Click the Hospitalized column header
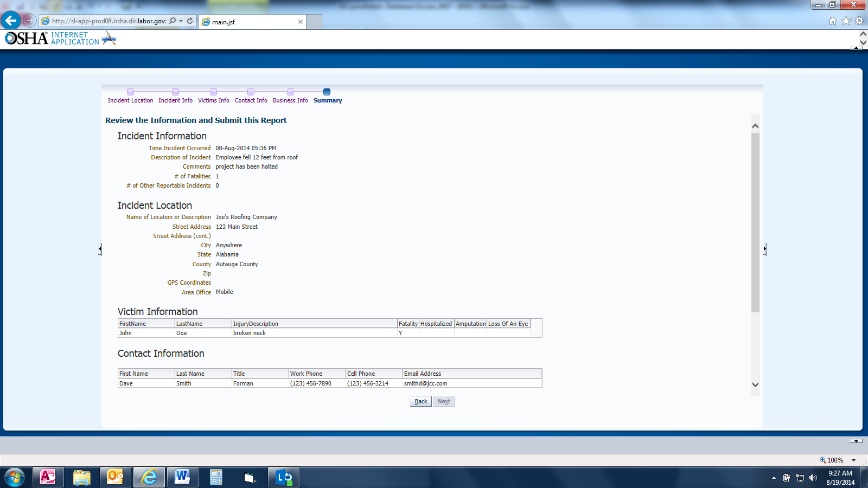This screenshot has width=868, height=488. pos(436,324)
